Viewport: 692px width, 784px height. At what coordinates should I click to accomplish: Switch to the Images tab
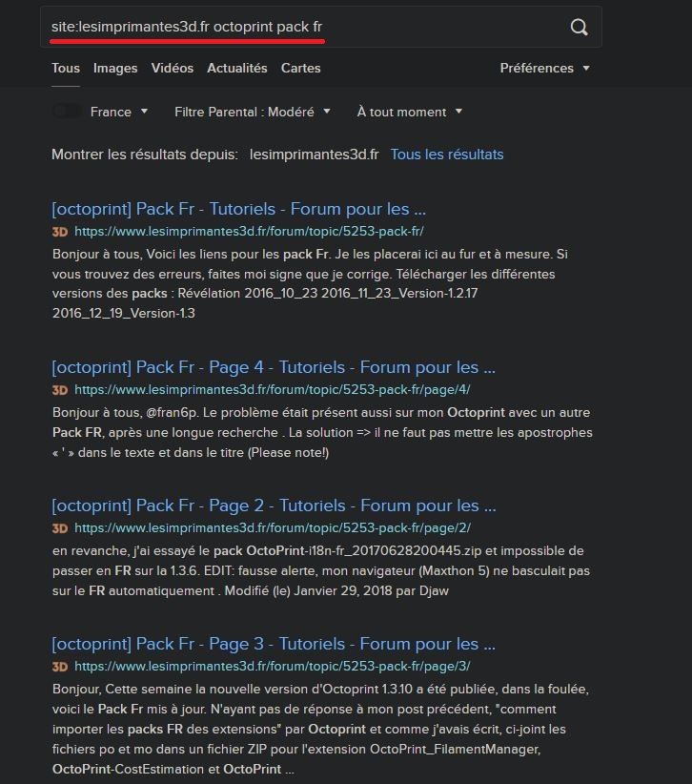[x=115, y=68]
